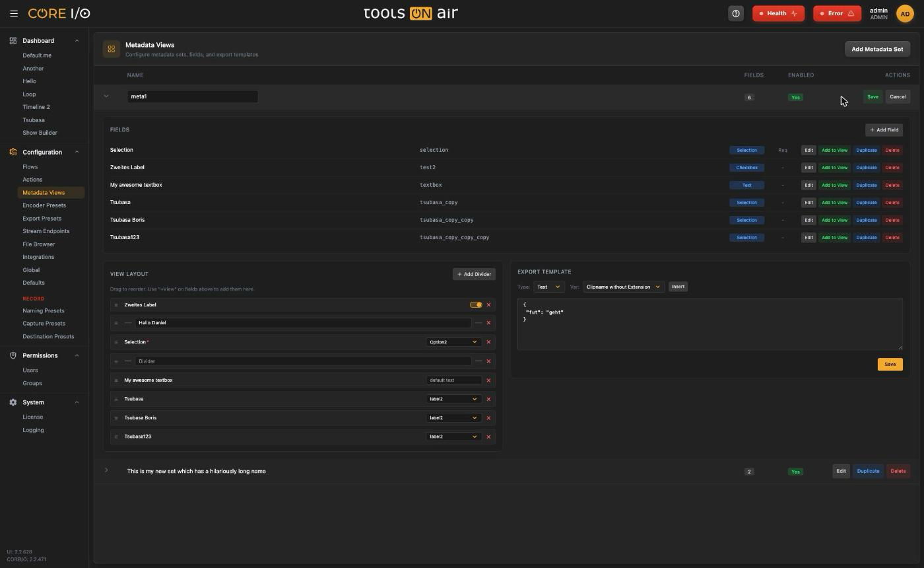Remove My awesome textbox from view layout
Image resolution: width=924 pixels, height=568 pixels.
click(488, 380)
